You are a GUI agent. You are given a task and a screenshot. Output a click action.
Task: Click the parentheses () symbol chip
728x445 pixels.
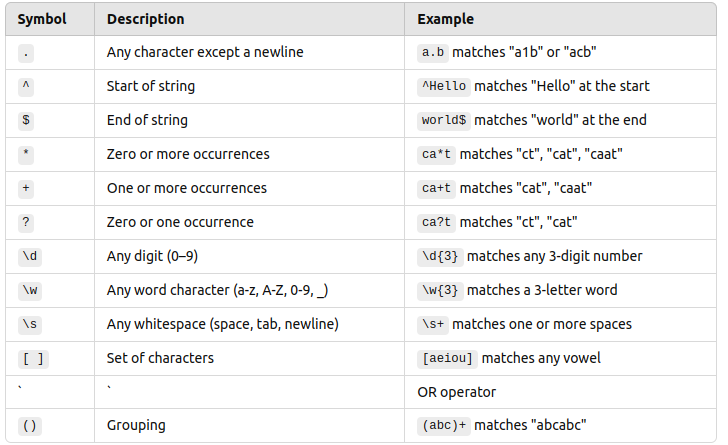pyautogui.click(x=29, y=426)
